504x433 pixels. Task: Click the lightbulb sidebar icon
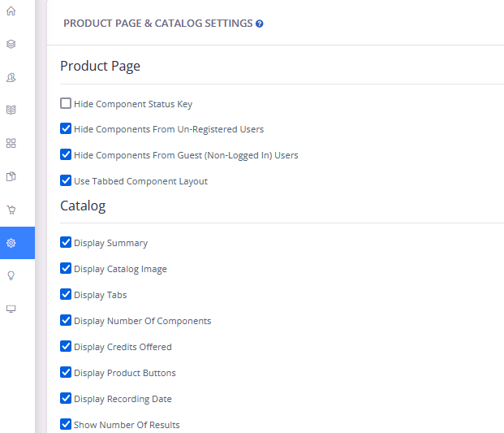click(x=11, y=275)
